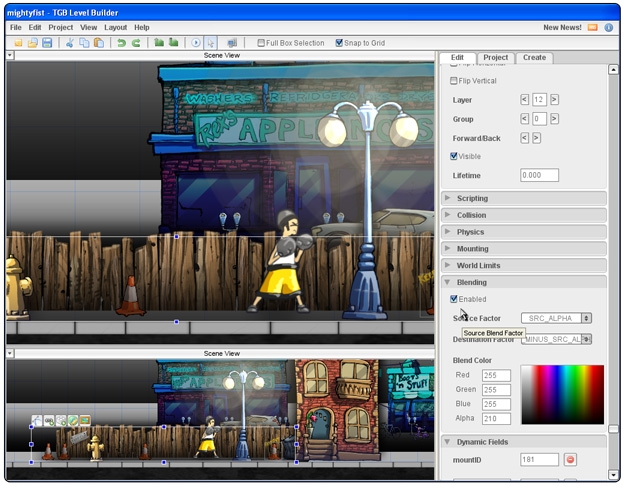The image size is (625, 486).
Task: Expand the Scripting section
Action: coord(524,198)
